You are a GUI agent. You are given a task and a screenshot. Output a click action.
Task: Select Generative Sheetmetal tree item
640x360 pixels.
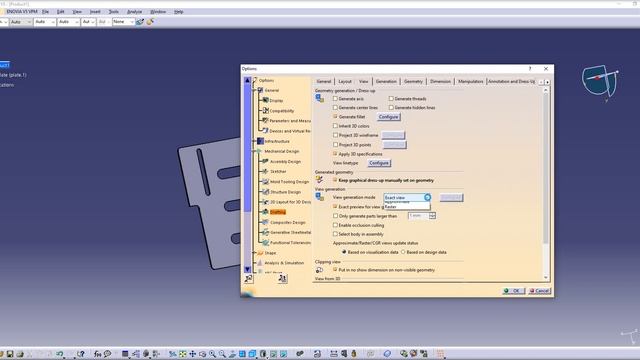pyautogui.click(x=291, y=232)
